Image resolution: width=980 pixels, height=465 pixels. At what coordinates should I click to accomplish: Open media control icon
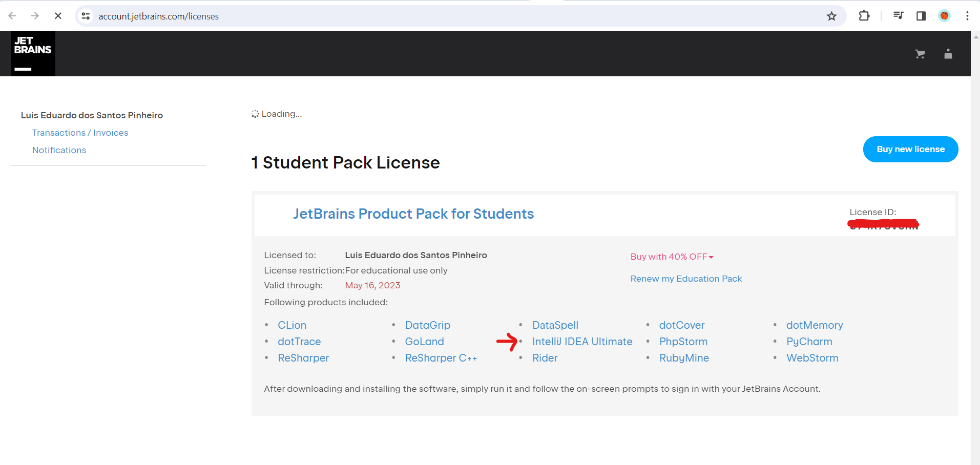(x=898, y=16)
